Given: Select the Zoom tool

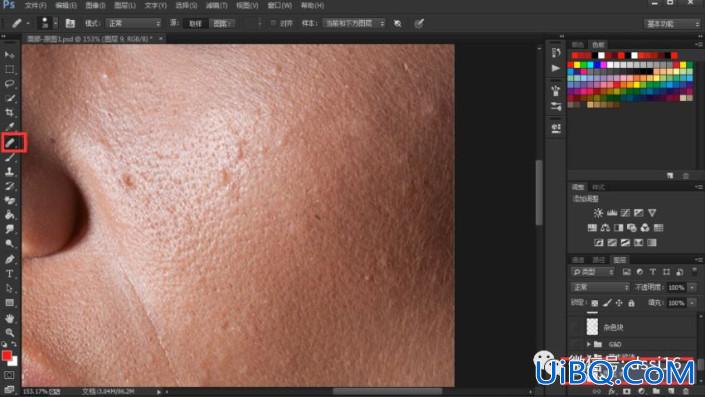Looking at the screenshot, I should click(9, 333).
